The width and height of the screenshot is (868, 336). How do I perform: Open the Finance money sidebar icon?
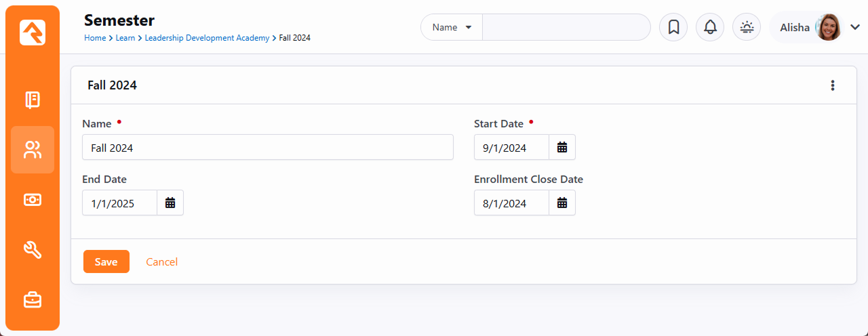33,200
